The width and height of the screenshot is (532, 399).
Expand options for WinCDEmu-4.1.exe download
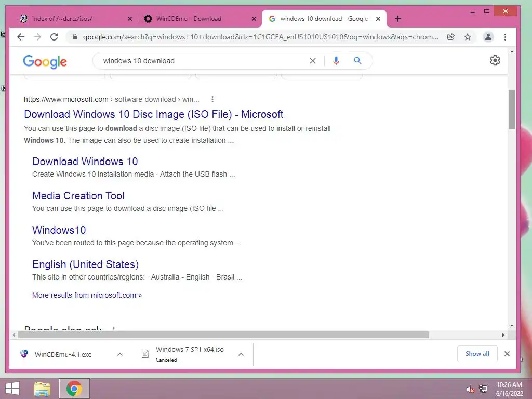120,354
